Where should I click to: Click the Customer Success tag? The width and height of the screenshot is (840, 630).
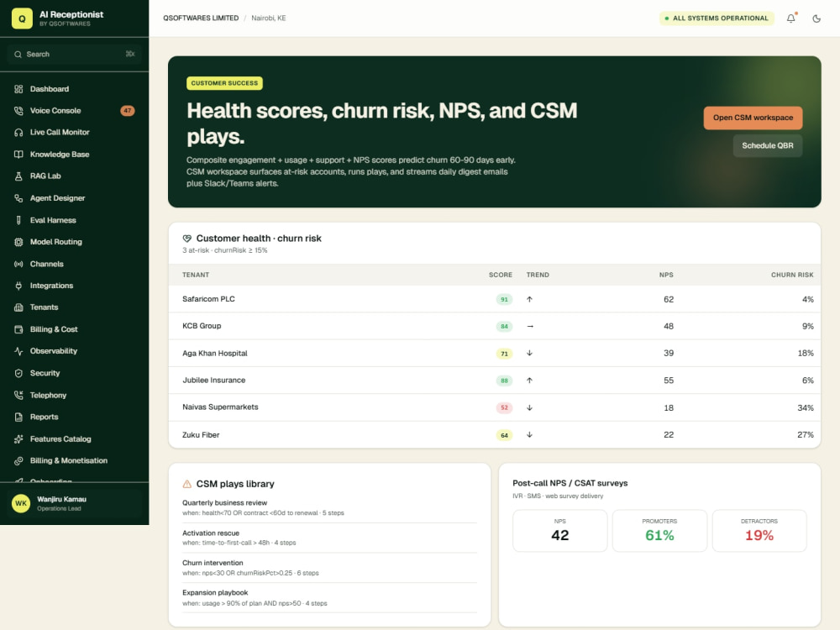pos(224,83)
